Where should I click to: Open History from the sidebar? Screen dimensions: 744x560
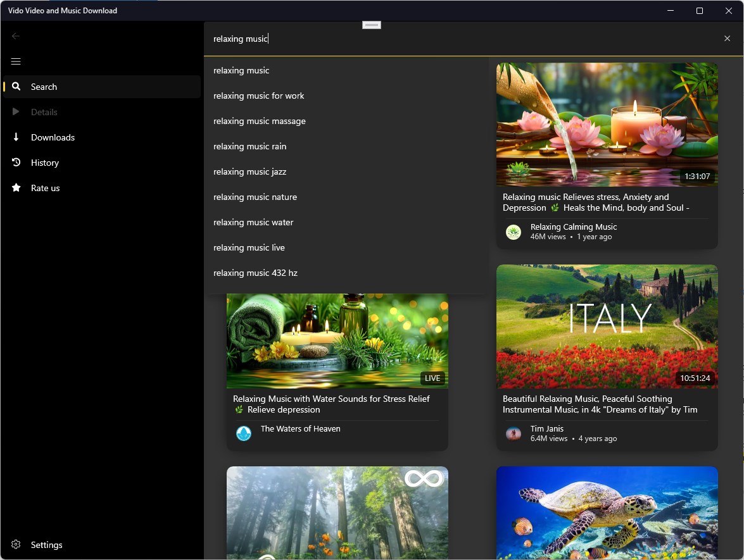point(44,163)
